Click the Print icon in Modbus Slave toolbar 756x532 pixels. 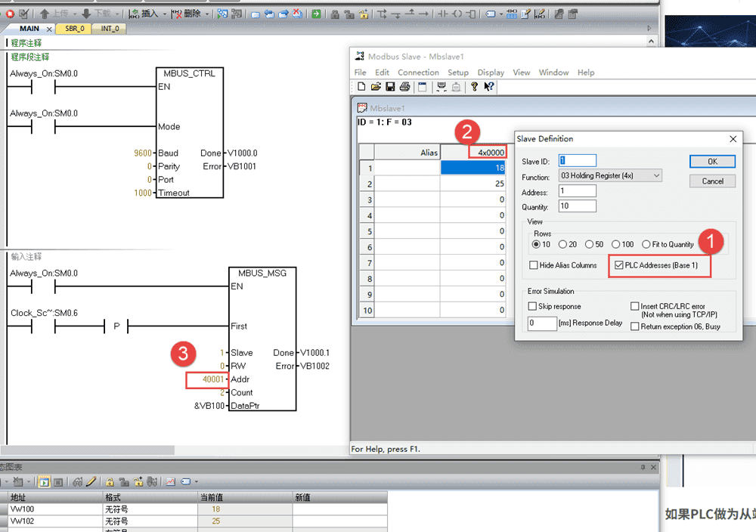pyautogui.click(x=404, y=87)
